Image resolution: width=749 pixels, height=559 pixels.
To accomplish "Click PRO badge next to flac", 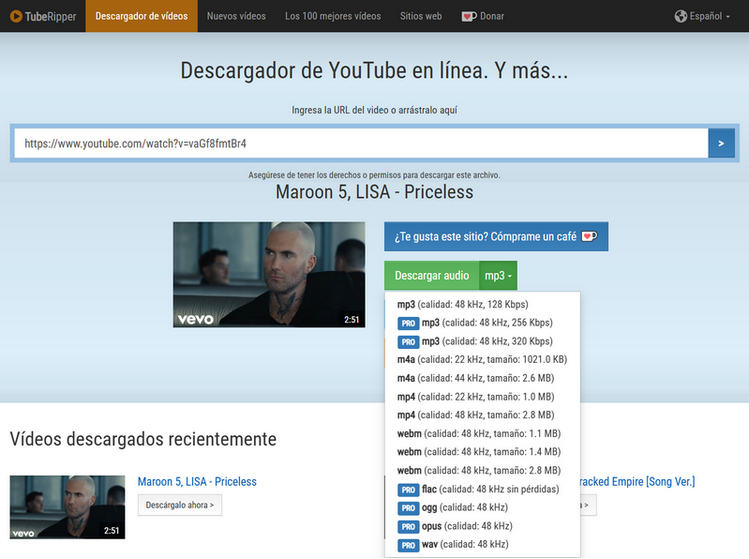I will pyautogui.click(x=408, y=490).
